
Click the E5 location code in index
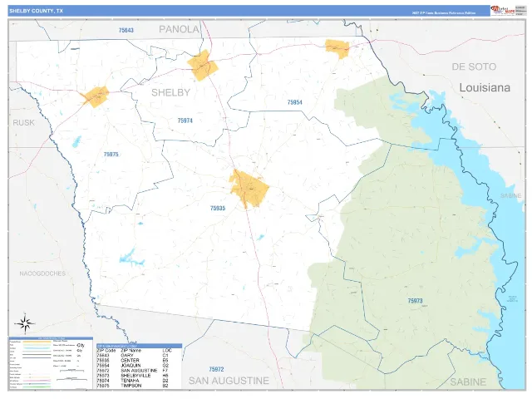point(165,360)
